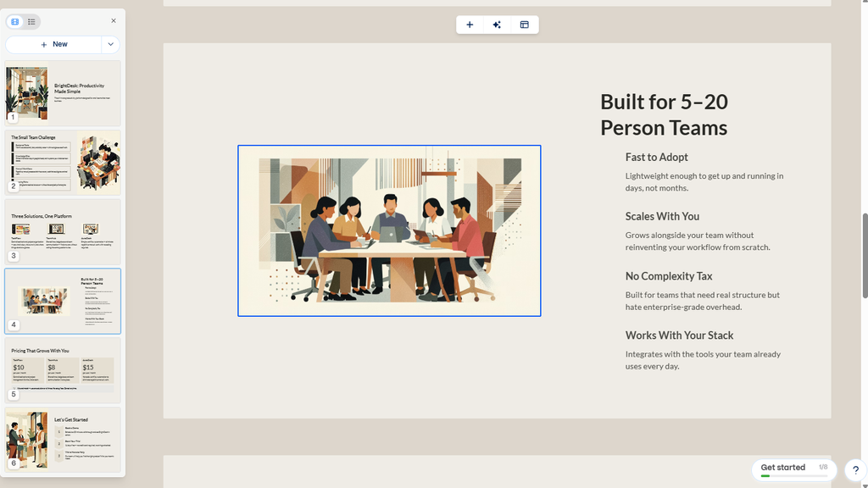The width and height of the screenshot is (868, 488).
Task: Click the New card button
Action: (x=53, y=44)
